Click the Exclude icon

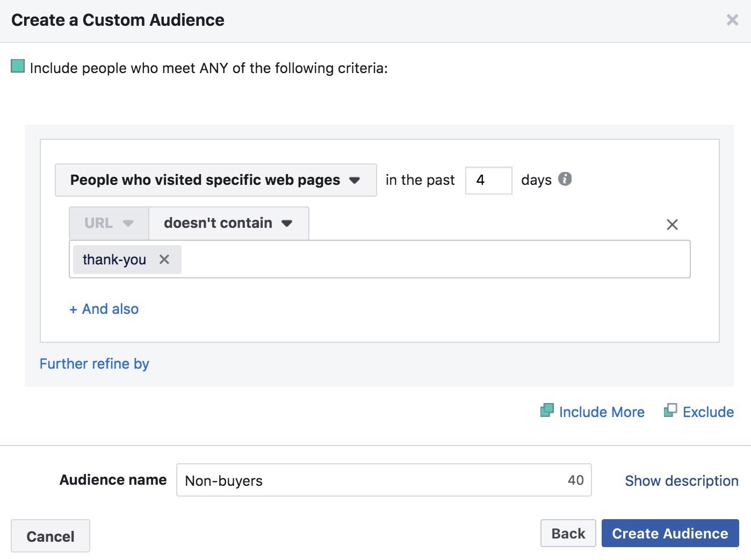pyautogui.click(x=670, y=411)
